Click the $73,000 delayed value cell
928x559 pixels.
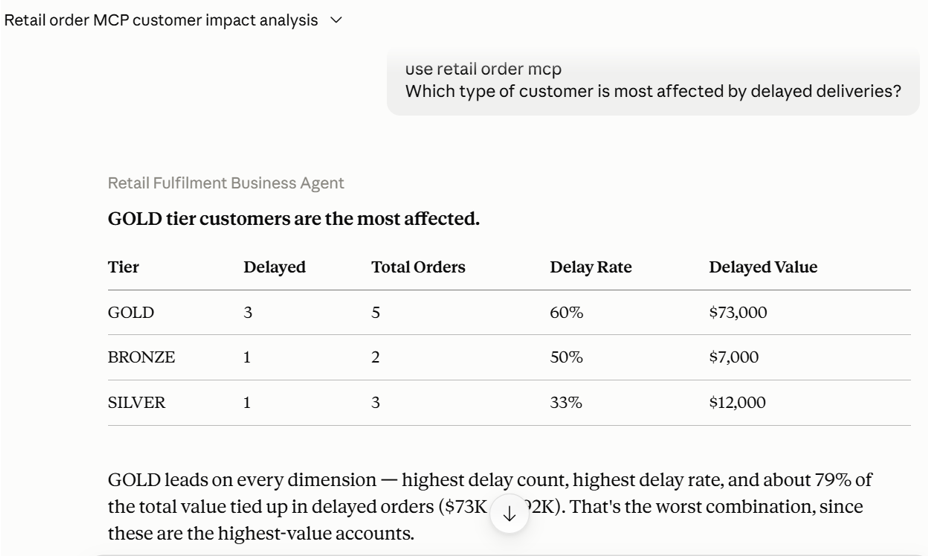[738, 312]
